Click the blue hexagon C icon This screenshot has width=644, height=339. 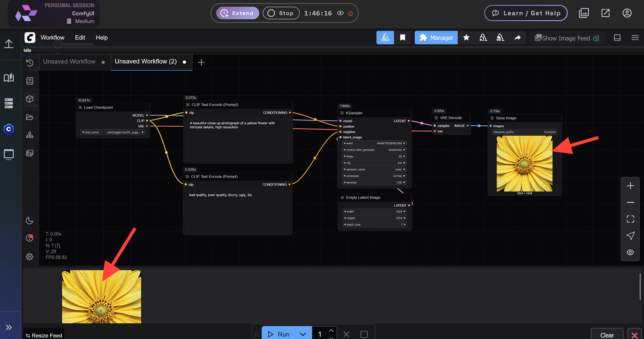point(9,129)
